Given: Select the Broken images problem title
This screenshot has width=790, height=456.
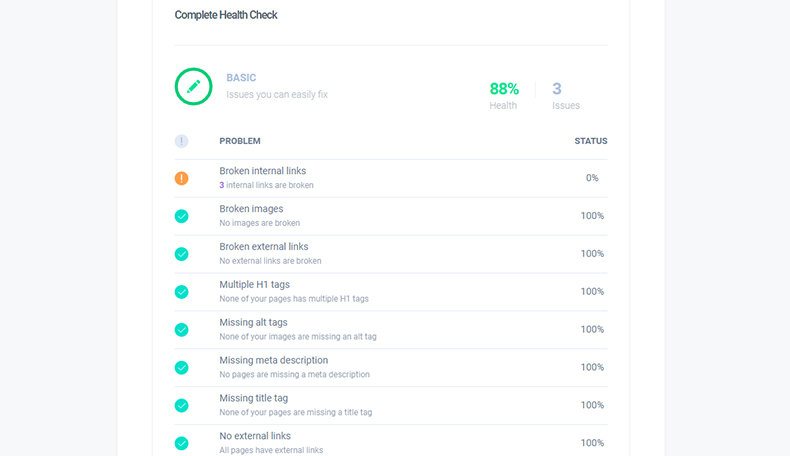Looking at the screenshot, I should pos(251,209).
